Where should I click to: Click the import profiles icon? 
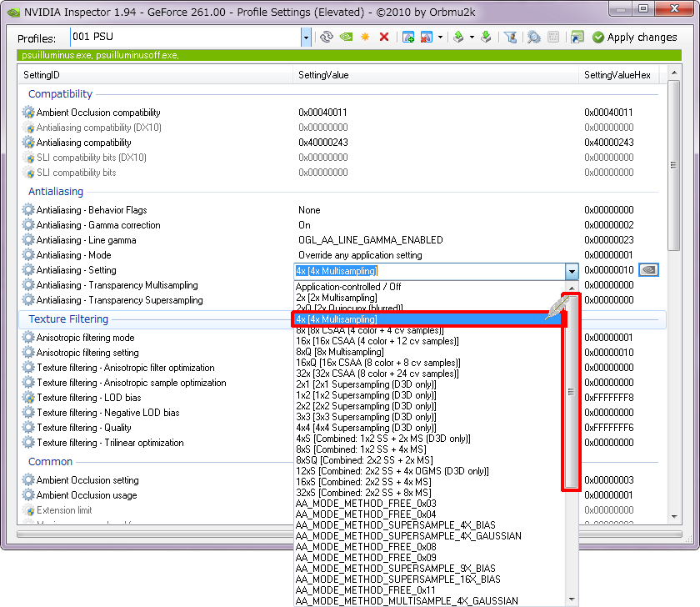pyautogui.click(x=486, y=37)
